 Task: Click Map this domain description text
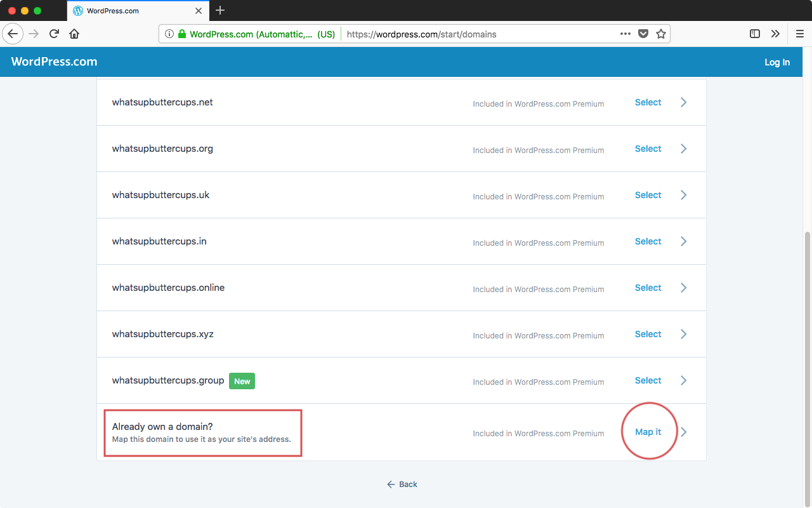click(201, 439)
